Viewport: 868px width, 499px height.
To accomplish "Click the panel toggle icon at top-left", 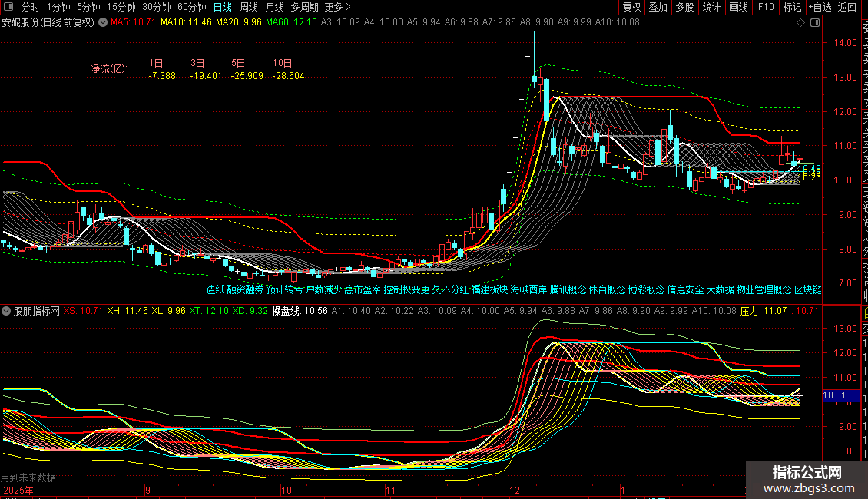I will coord(8,7).
